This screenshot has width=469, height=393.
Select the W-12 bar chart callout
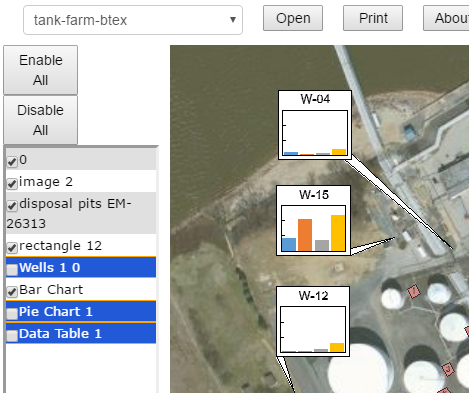tap(313, 321)
